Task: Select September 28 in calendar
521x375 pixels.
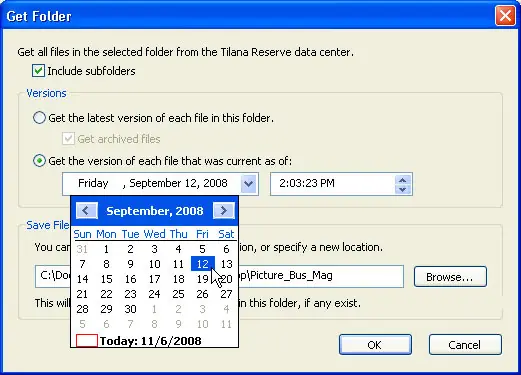Action: pos(82,309)
